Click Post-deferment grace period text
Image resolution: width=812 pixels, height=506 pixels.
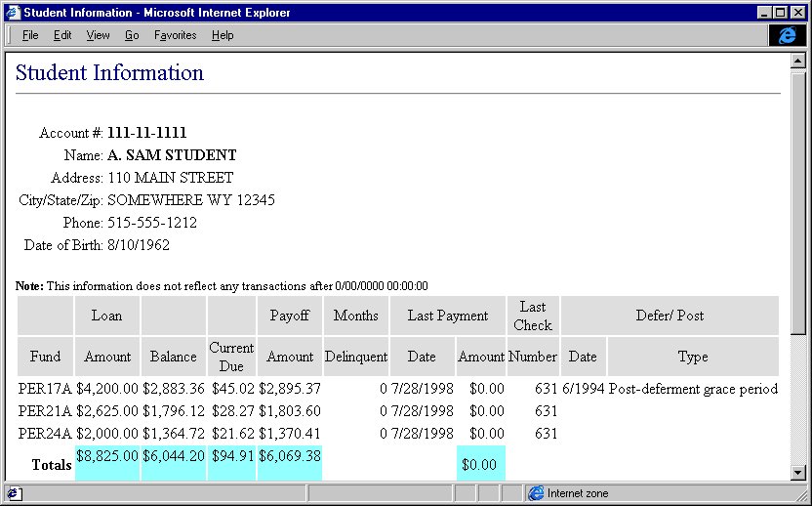[x=693, y=389]
